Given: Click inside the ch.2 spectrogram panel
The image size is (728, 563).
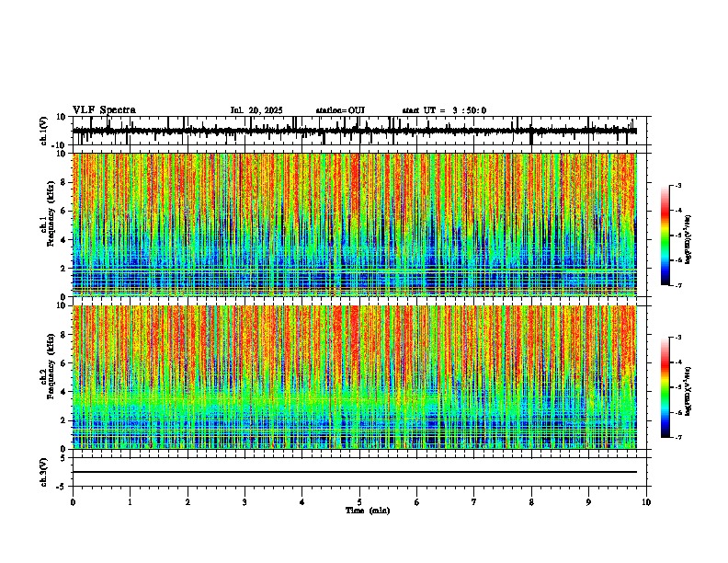Looking at the screenshot, I should pyautogui.click(x=355, y=377).
